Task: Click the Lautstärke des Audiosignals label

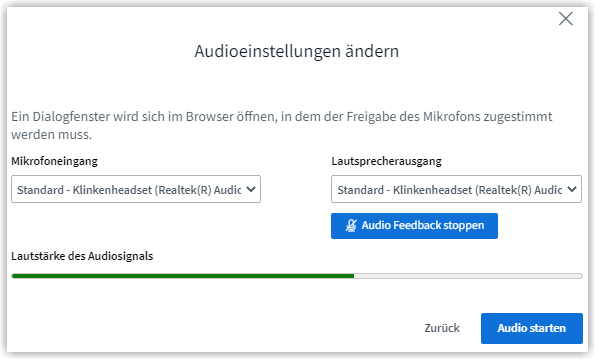Action: (x=82, y=256)
